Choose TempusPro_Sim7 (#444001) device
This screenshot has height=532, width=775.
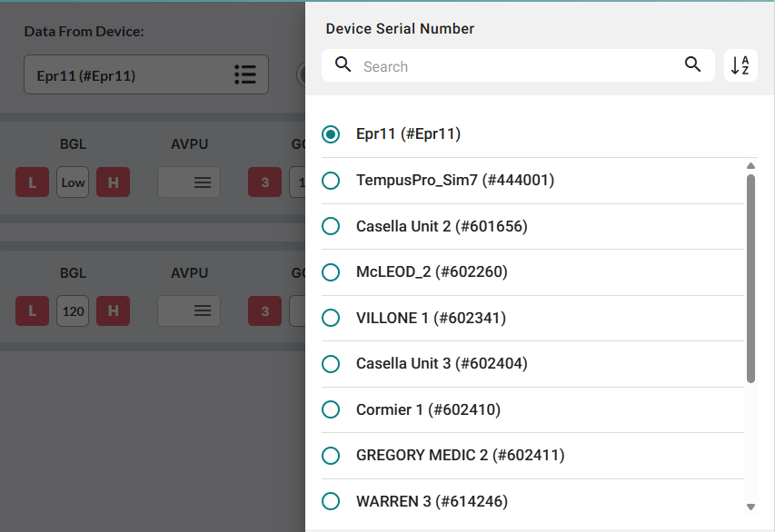(332, 181)
